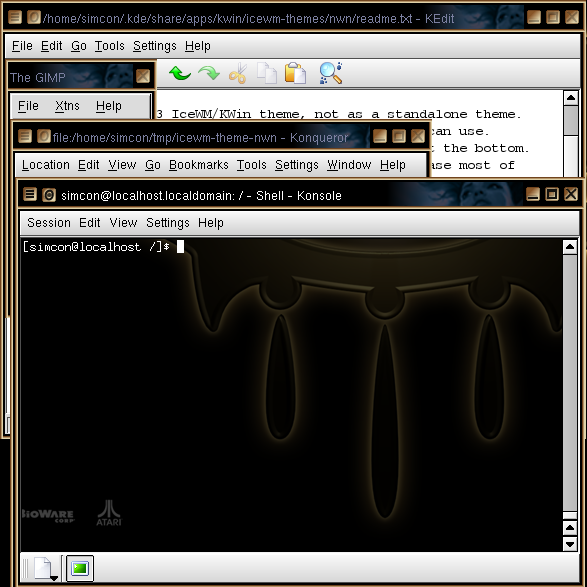Click the clipboard Paste icon in KEdit

[x=295, y=73]
